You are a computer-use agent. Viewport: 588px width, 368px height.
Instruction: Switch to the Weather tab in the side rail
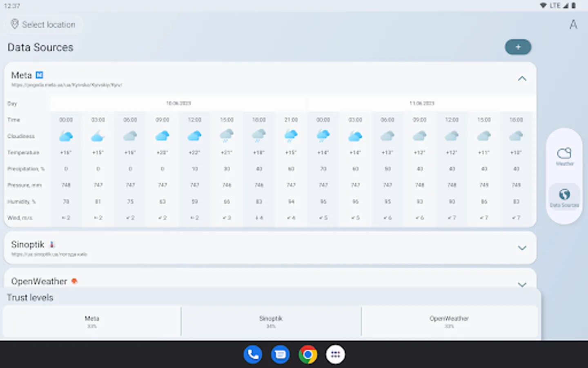[564, 157]
